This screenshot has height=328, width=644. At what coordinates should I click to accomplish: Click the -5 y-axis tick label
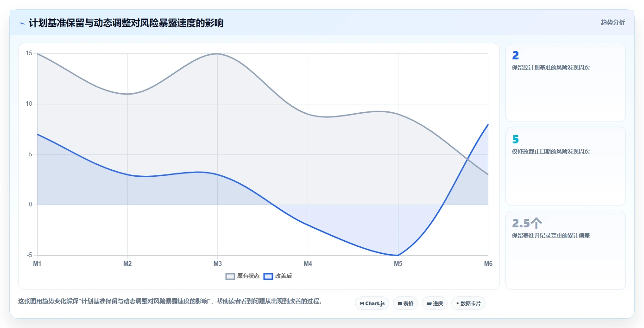pyautogui.click(x=30, y=255)
